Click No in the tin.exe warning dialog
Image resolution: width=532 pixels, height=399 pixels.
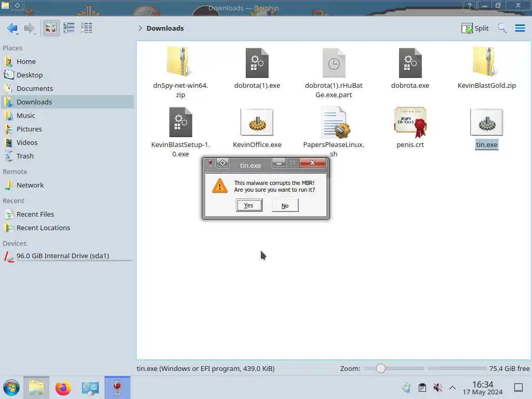pyautogui.click(x=285, y=206)
